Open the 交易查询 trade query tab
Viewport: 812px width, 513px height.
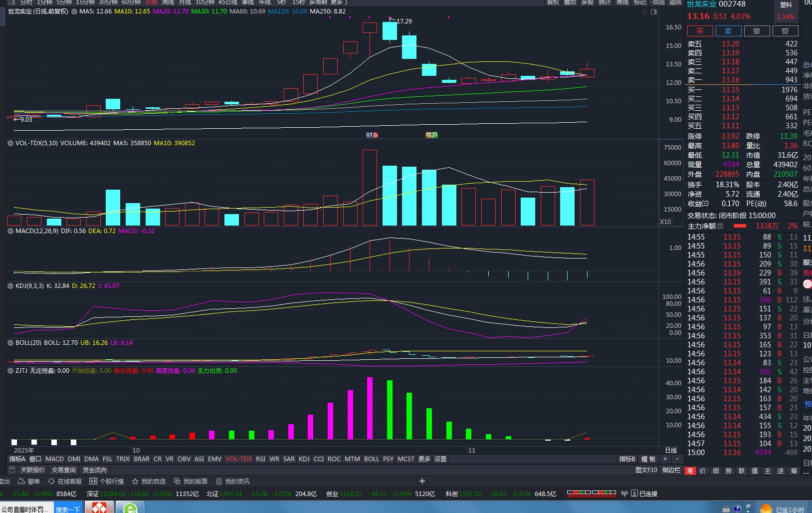(64, 470)
